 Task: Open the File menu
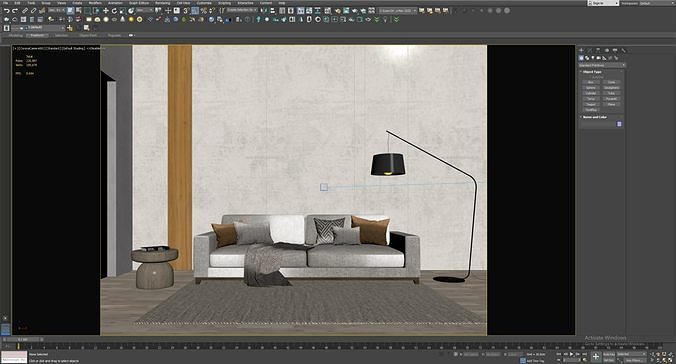5,3
